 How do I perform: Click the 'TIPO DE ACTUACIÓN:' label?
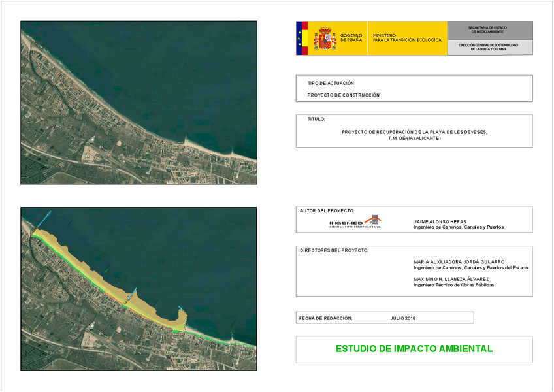click(331, 83)
